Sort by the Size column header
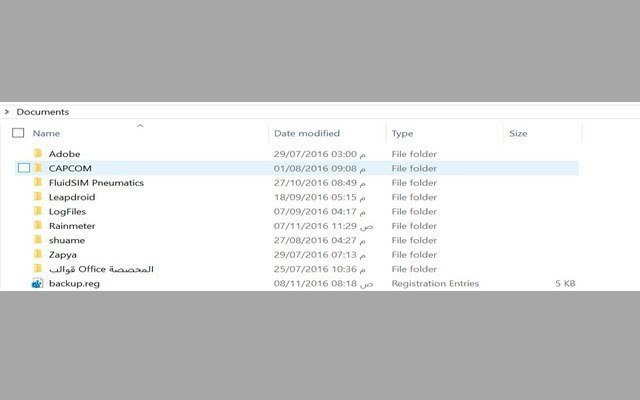The height and width of the screenshot is (400, 640). (x=518, y=133)
